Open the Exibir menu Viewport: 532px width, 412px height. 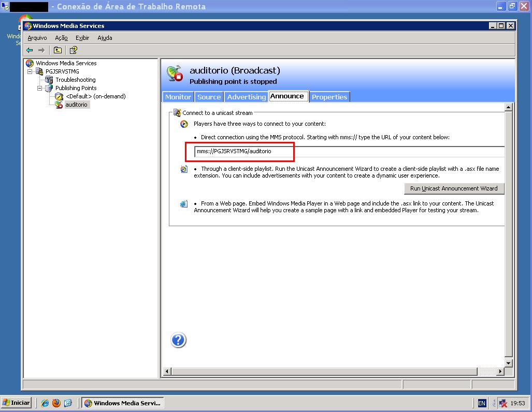pos(82,38)
